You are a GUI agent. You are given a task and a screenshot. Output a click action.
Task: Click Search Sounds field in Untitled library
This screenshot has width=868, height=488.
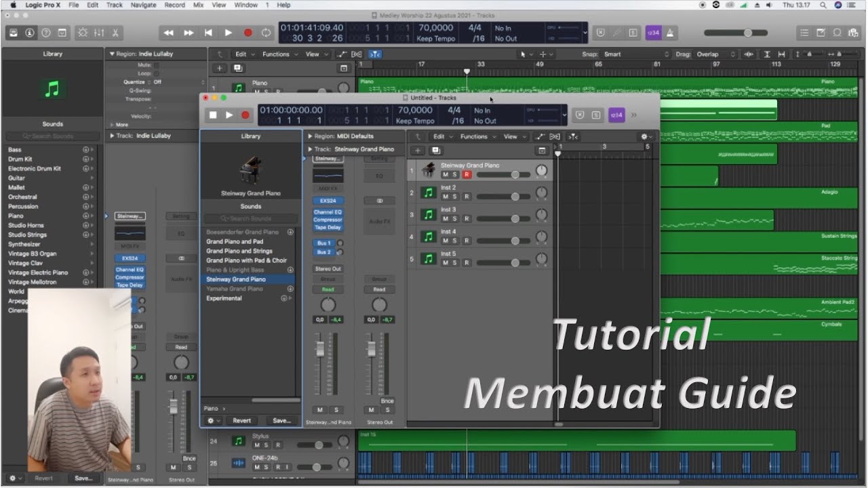tap(250, 219)
